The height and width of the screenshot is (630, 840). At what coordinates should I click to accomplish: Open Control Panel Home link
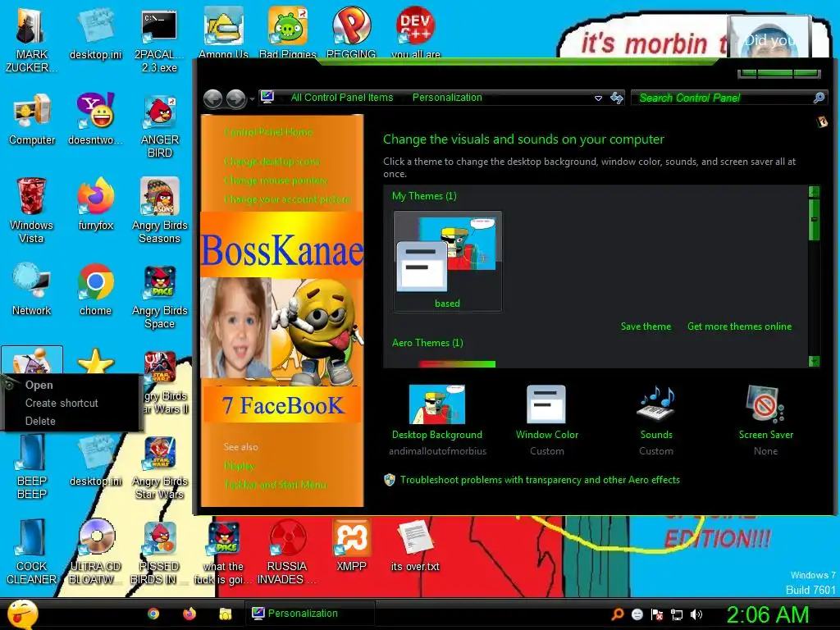[268, 132]
